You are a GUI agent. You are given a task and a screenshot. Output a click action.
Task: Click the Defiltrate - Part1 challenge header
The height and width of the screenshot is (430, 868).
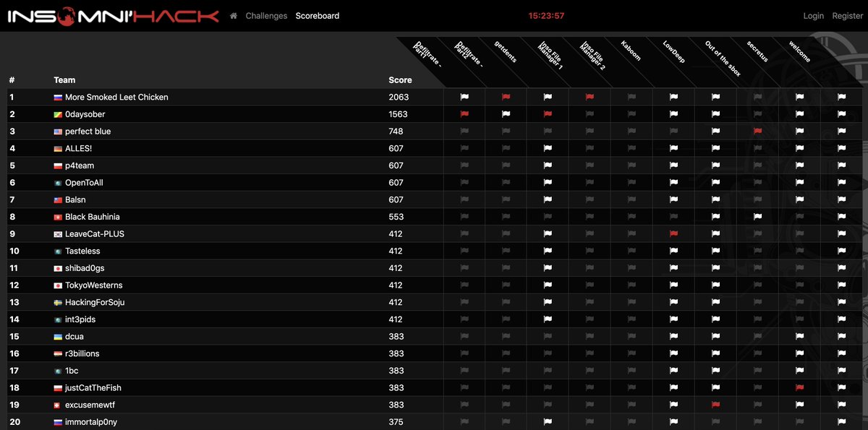click(427, 55)
